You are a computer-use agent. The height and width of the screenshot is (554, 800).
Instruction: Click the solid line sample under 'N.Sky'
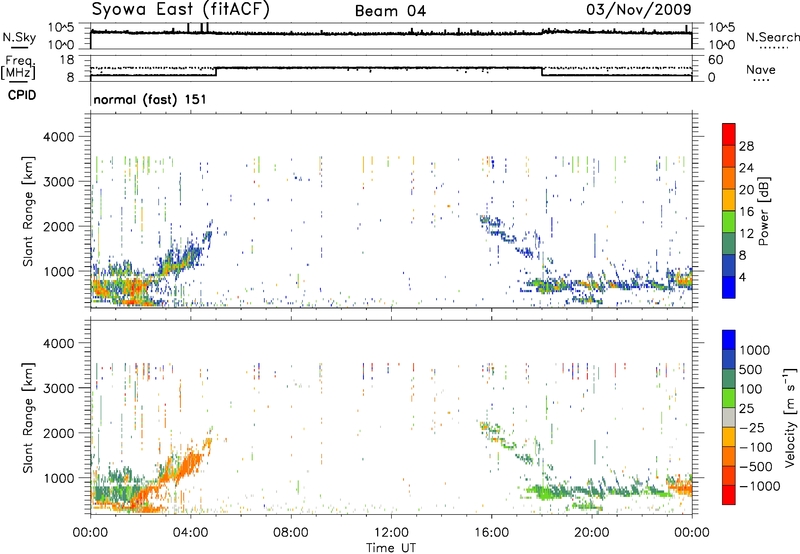[19, 47]
